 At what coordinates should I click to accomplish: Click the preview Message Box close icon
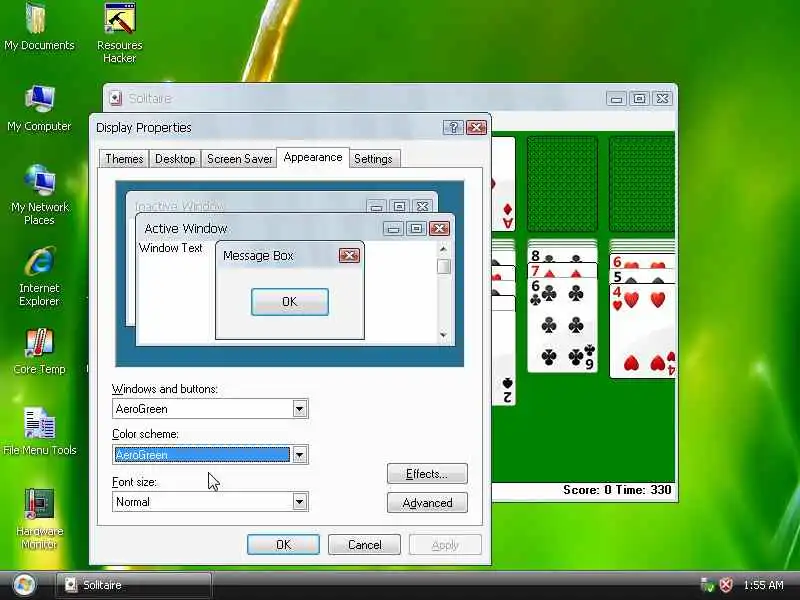(x=349, y=255)
